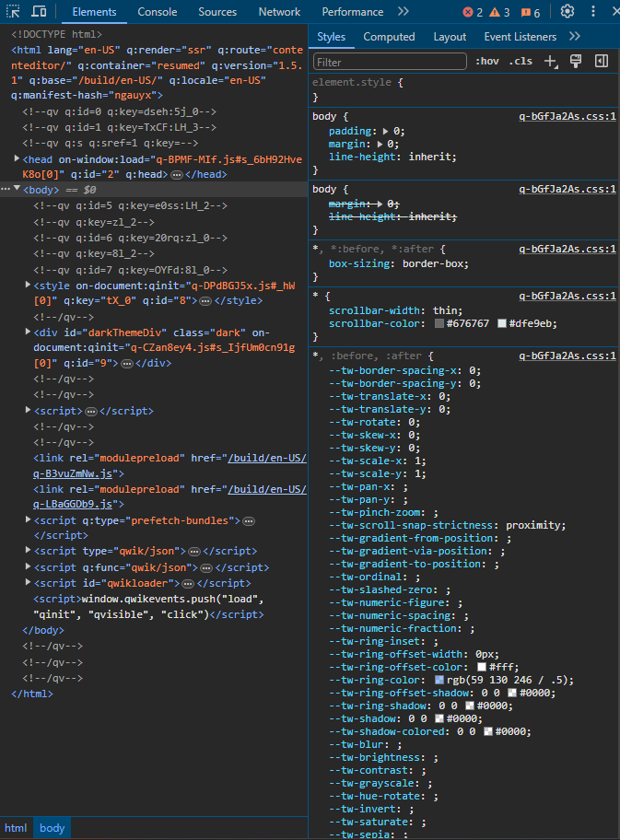Expand collapsed head element ellipsis

[x=176, y=175]
